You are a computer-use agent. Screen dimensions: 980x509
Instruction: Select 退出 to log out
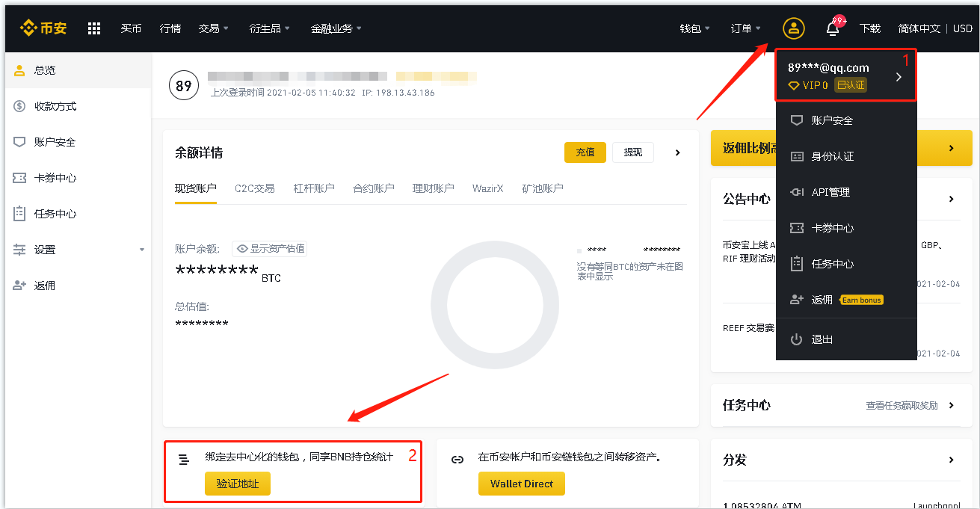tap(822, 339)
